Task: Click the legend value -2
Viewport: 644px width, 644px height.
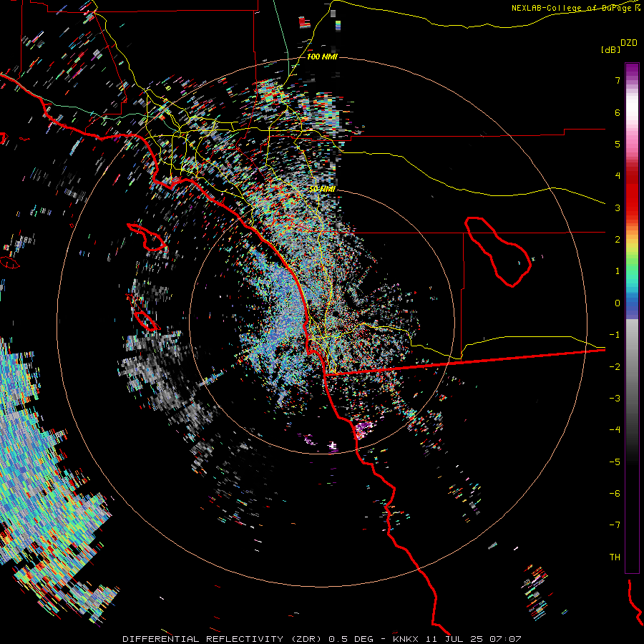Action: point(615,367)
